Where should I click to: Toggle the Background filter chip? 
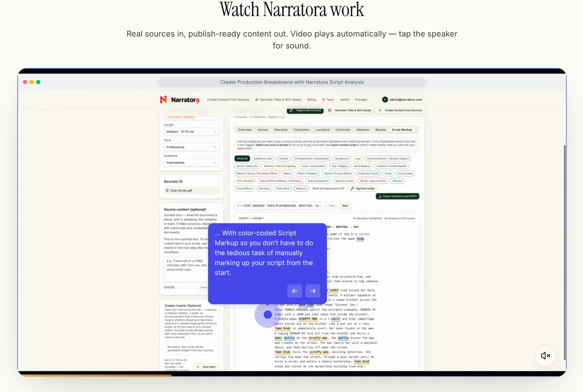click(342, 158)
